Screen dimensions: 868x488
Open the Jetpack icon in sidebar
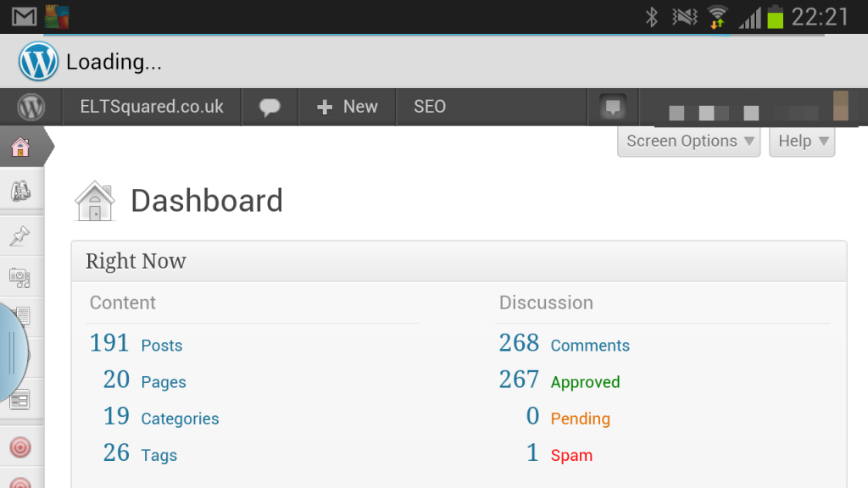click(20, 191)
